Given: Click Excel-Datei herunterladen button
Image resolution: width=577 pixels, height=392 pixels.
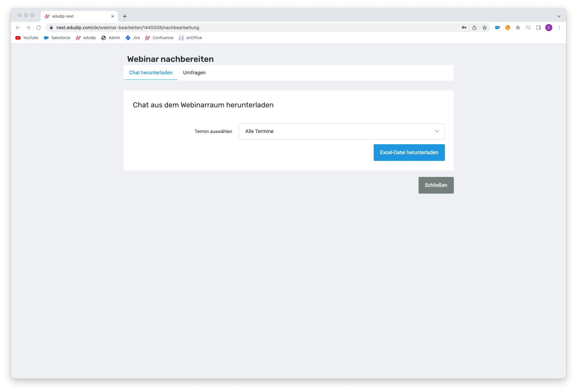Looking at the screenshot, I should (x=409, y=153).
